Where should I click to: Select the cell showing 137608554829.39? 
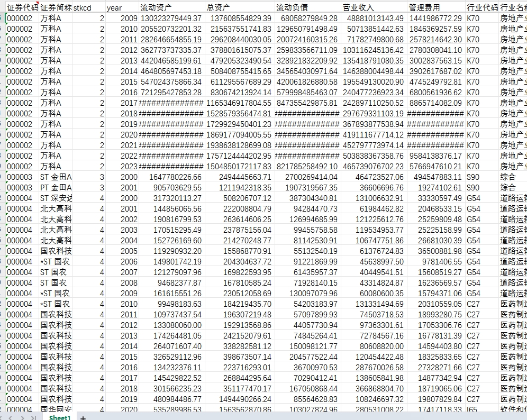pyautogui.click(x=240, y=19)
